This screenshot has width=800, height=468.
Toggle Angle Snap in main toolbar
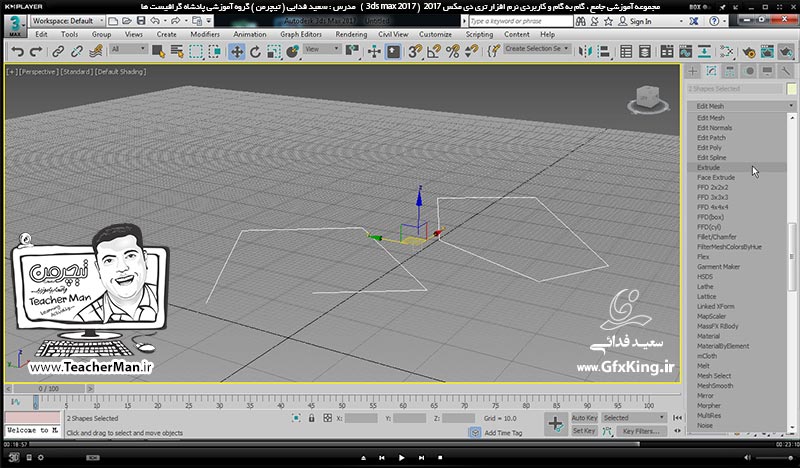click(x=434, y=51)
